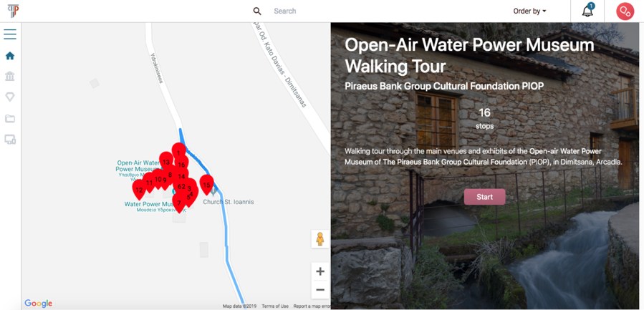Click the app logo in top-left corner
This screenshot has width=644, height=310.
13,11
